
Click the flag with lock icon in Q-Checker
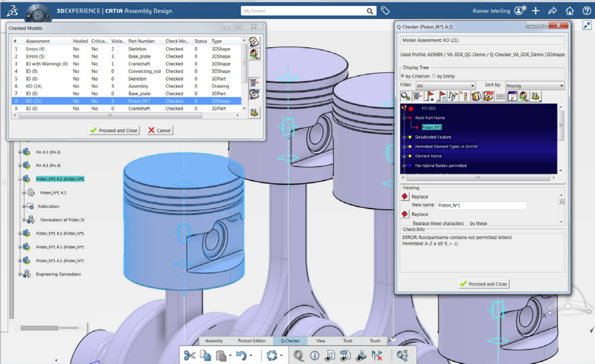(441, 96)
